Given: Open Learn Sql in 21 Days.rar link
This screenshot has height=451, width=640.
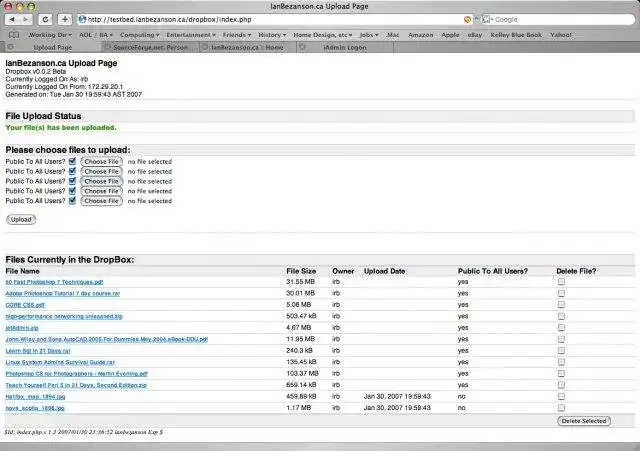Looking at the screenshot, I should (x=38, y=351).
